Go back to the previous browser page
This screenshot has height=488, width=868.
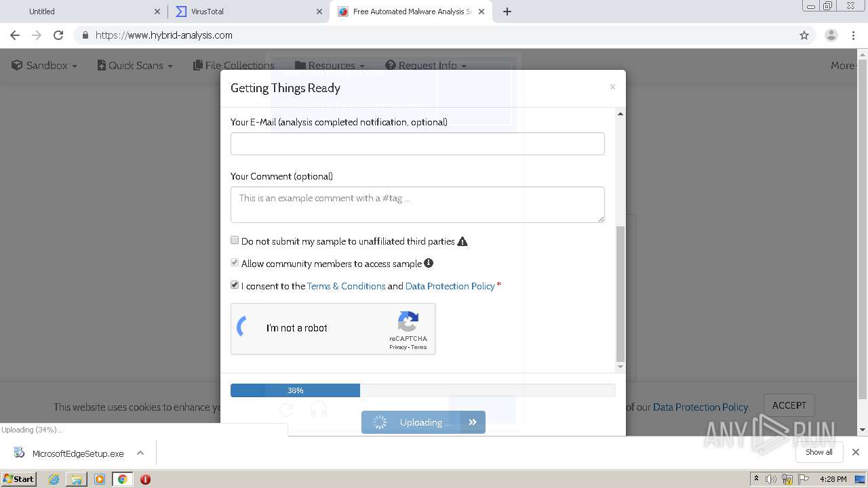[15, 35]
